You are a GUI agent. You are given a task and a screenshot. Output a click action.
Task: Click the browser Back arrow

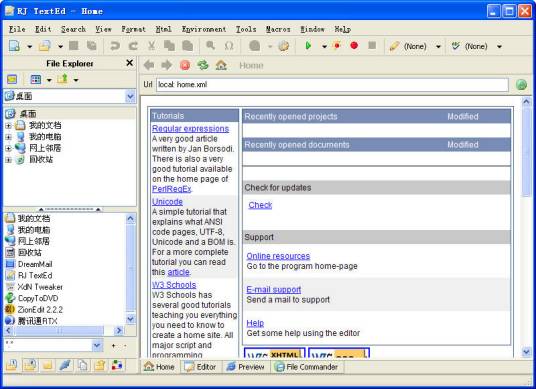[x=149, y=65]
